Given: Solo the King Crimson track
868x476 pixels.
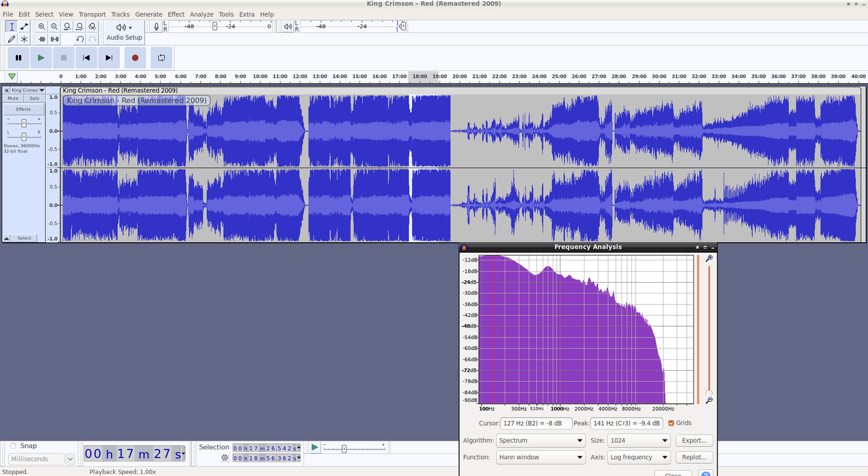Looking at the screenshot, I should coord(35,98).
